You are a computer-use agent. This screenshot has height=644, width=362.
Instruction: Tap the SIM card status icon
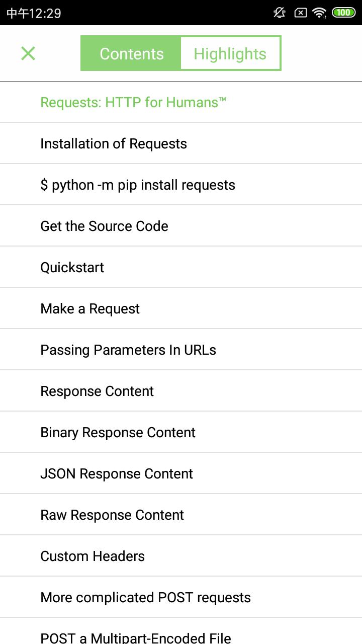point(300,13)
